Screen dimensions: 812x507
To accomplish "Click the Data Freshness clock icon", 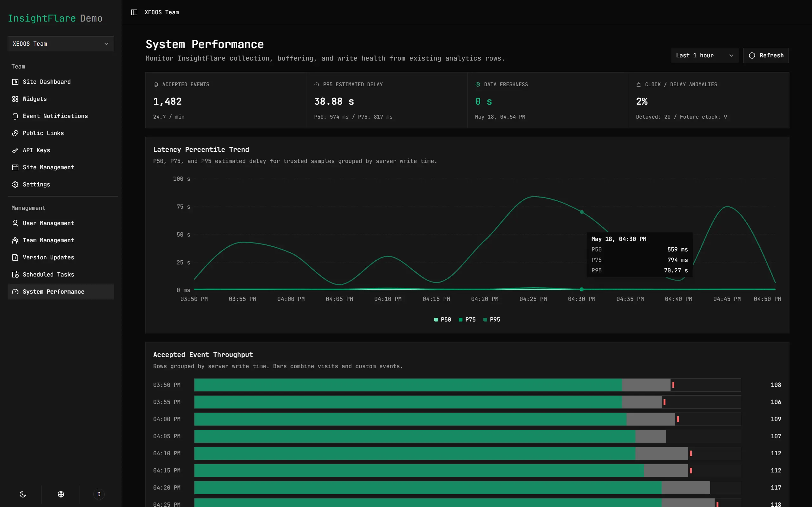I will [x=478, y=84].
